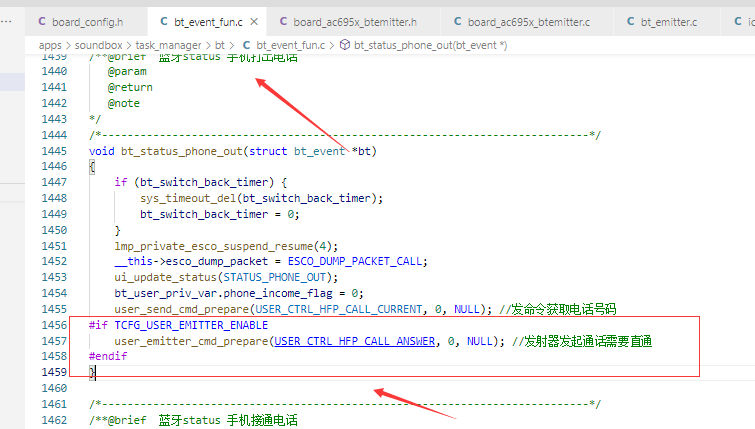Screen dimensions: 755x429
Task: Click line number 1462 in gutter
Action: coord(54,420)
